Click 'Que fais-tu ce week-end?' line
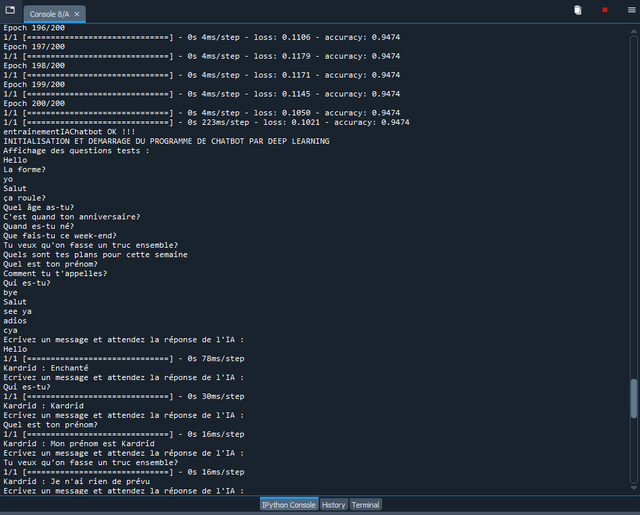The image size is (640, 515). (x=60, y=235)
